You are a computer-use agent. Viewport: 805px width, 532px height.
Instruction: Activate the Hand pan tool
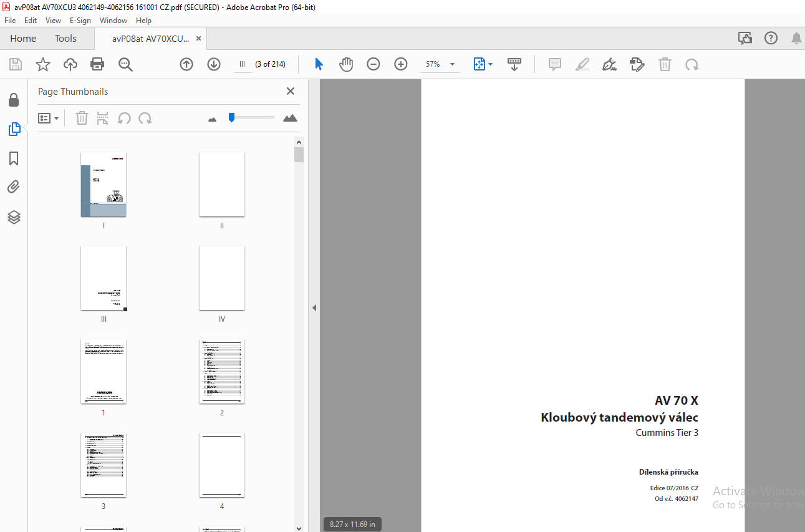point(346,64)
